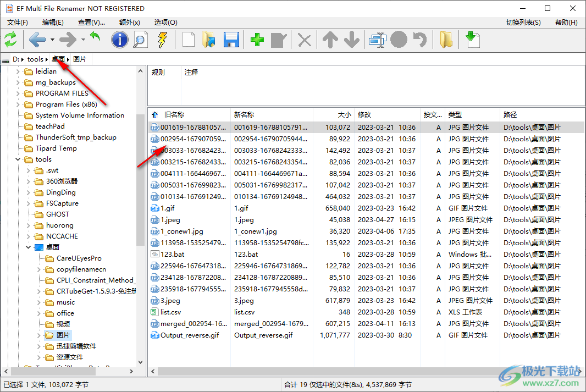Screen dimensions: 586x392
Task: Open the blue info icon
Action: pos(120,40)
